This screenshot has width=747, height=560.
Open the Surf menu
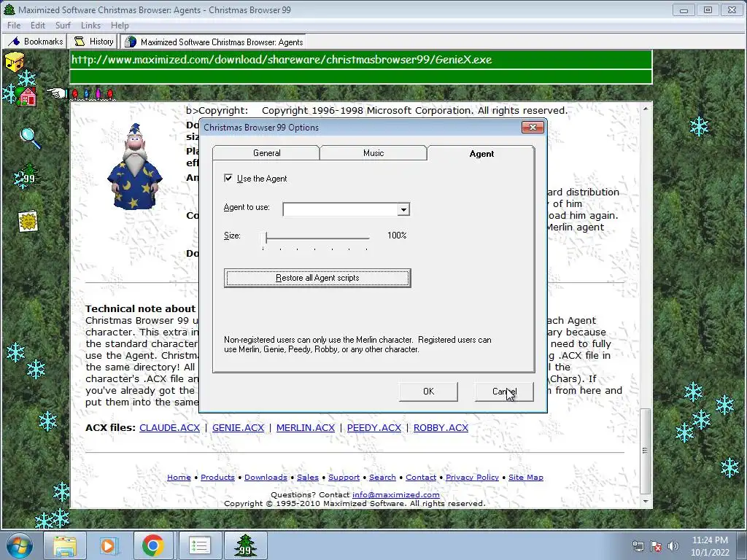point(63,26)
